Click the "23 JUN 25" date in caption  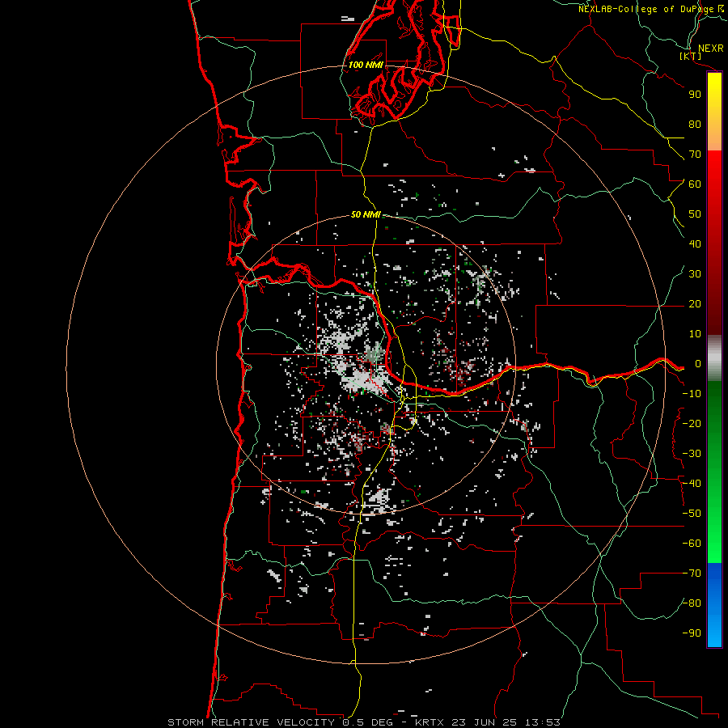pyautogui.click(x=484, y=722)
